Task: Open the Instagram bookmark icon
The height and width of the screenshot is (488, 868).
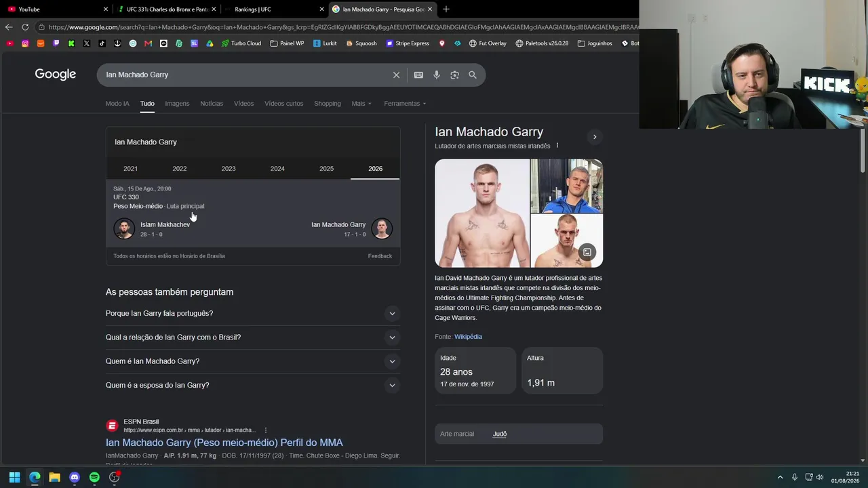Action: coord(25,43)
